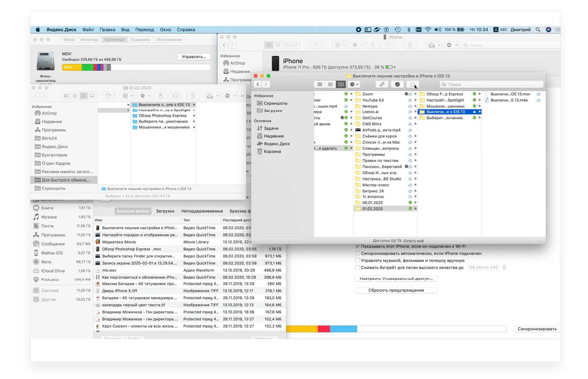Click the checkmark sync toolbar button

tap(397, 84)
